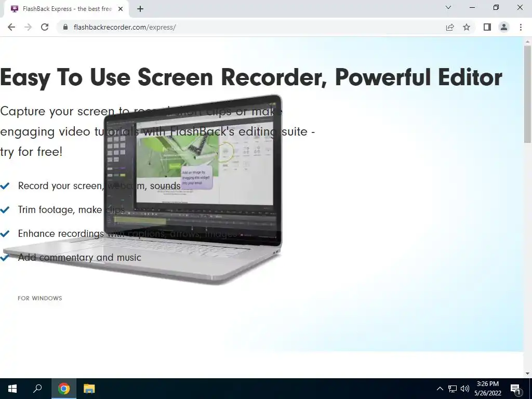
Task: Click "Add commentary and music" text
Action: pyautogui.click(x=79, y=258)
